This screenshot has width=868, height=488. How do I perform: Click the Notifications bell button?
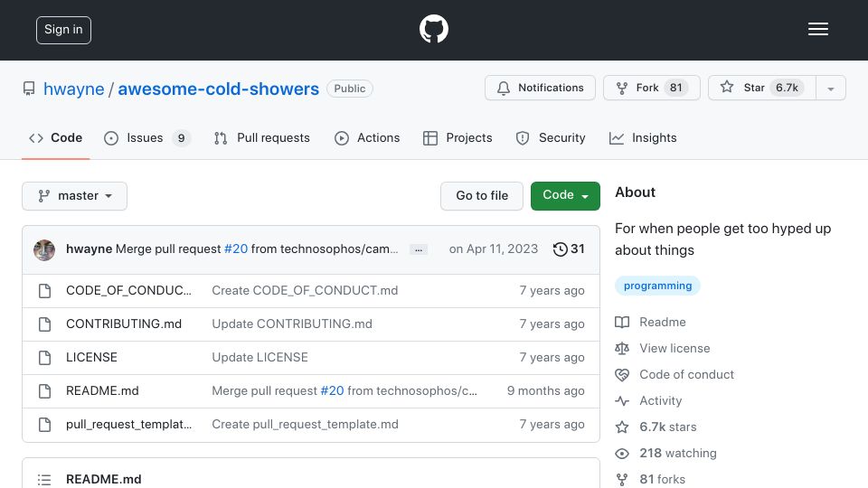[540, 88]
